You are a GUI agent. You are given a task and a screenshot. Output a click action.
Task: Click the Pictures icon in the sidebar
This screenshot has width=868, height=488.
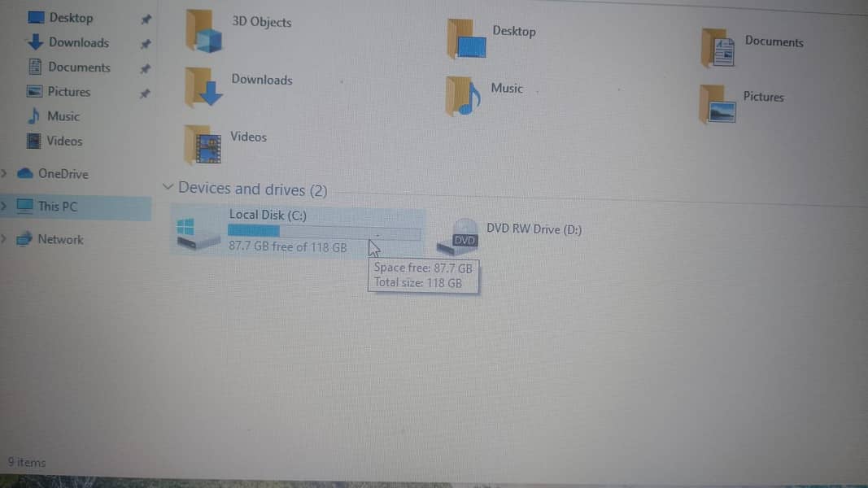click(x=34, y=91)
